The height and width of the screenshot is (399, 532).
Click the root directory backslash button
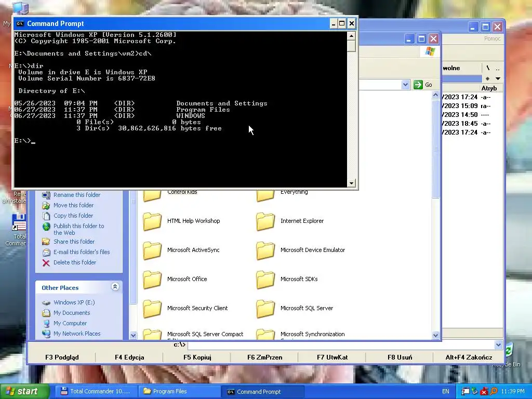(488, 68)
